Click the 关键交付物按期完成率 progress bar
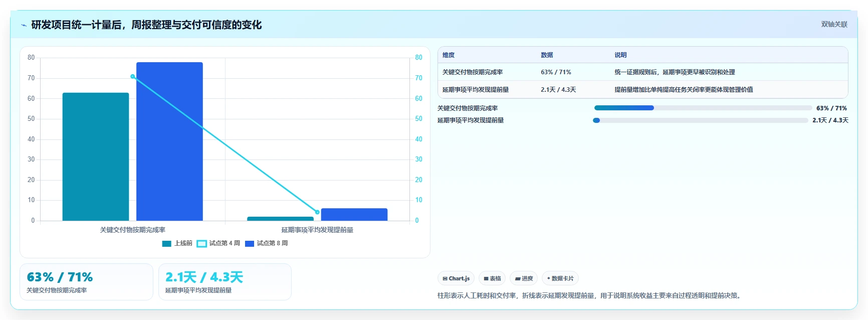Viewport: 868px width, 320px height. pyautogui.click(x=703, y=108)
